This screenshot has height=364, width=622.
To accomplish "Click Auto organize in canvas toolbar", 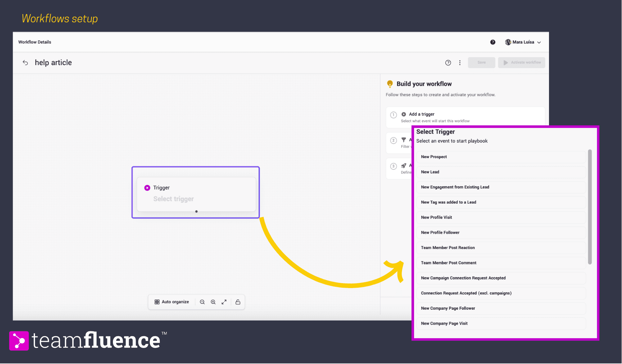I will [x=172, y=302].
